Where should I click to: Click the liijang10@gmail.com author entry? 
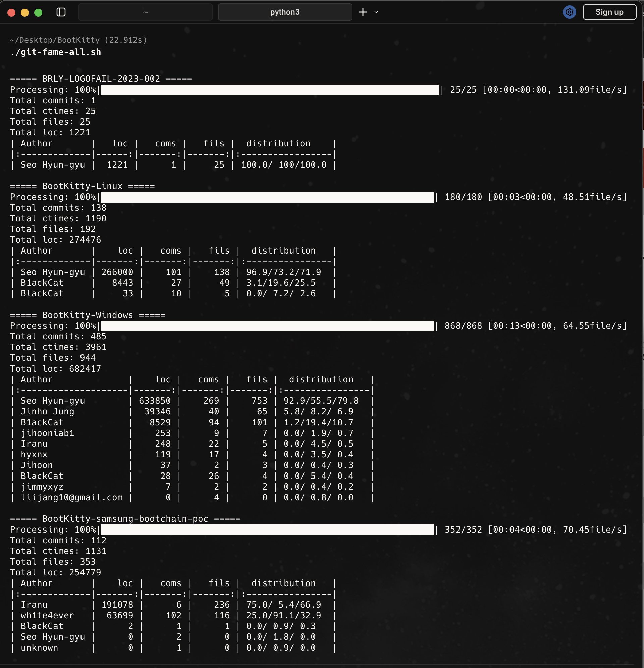point(71,497)
